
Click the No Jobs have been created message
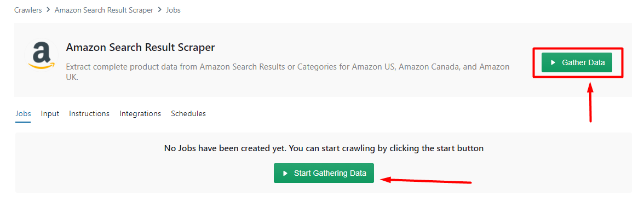coord(324,148)
